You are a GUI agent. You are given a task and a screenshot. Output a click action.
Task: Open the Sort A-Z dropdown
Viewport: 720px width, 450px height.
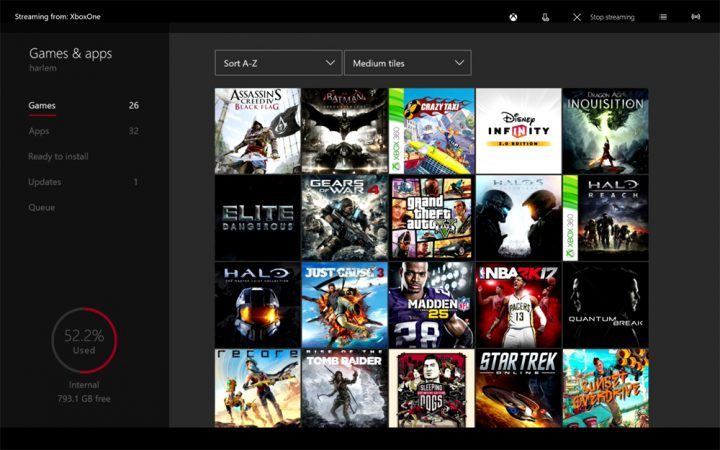pyautogui.click(x=278, y=63)
